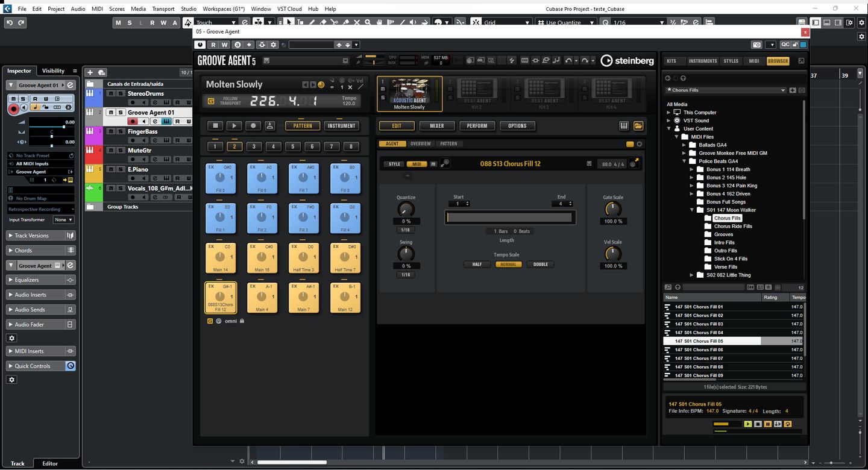Select pad Fill 5
Viewport: 868px width, 470px height.
click(220, 179)
